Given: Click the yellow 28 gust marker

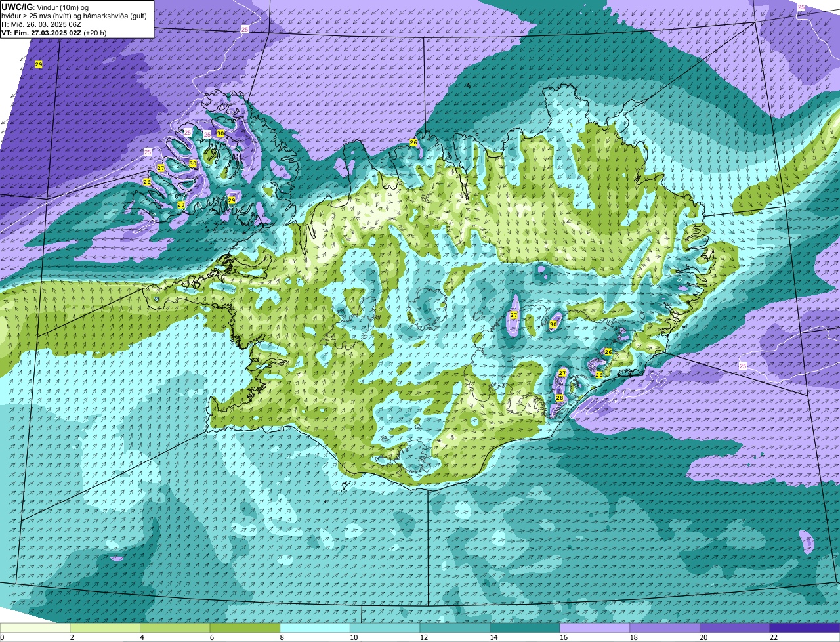Looking at the screenshot, I should 560,398.
